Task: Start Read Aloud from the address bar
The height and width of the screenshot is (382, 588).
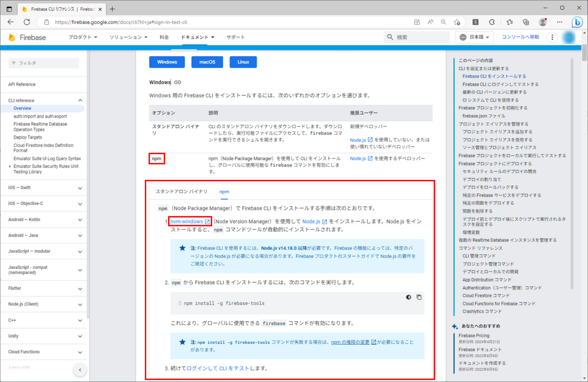Action: (430, 22)
